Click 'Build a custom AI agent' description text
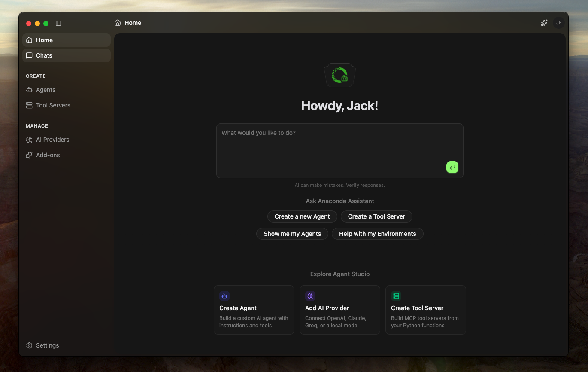588x372 pixels. point(254,322)
